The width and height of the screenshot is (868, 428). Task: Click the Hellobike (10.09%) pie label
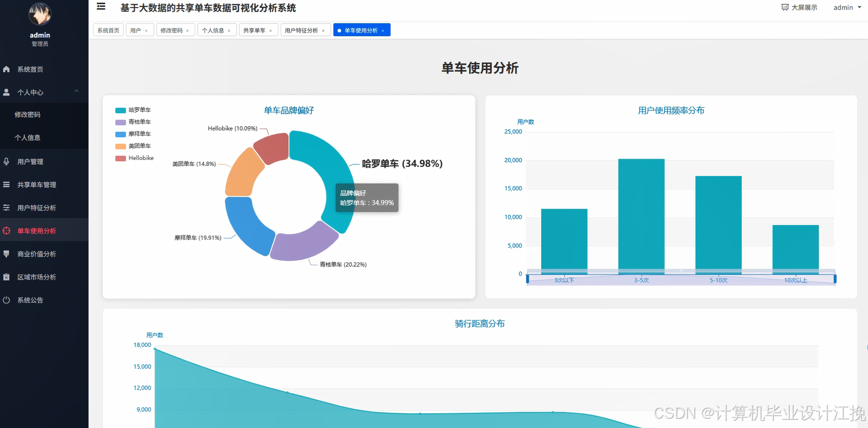pos(233,128)
